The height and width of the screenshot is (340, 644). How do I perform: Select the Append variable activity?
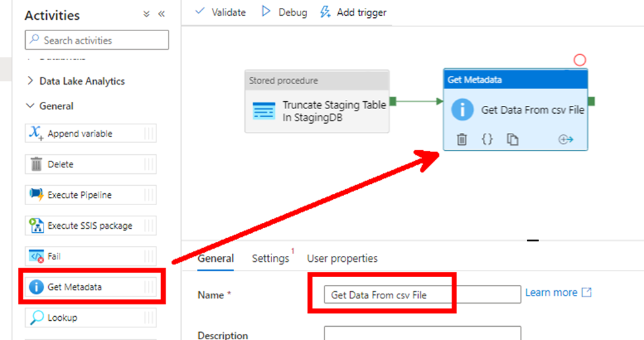(x=90, y=133)
